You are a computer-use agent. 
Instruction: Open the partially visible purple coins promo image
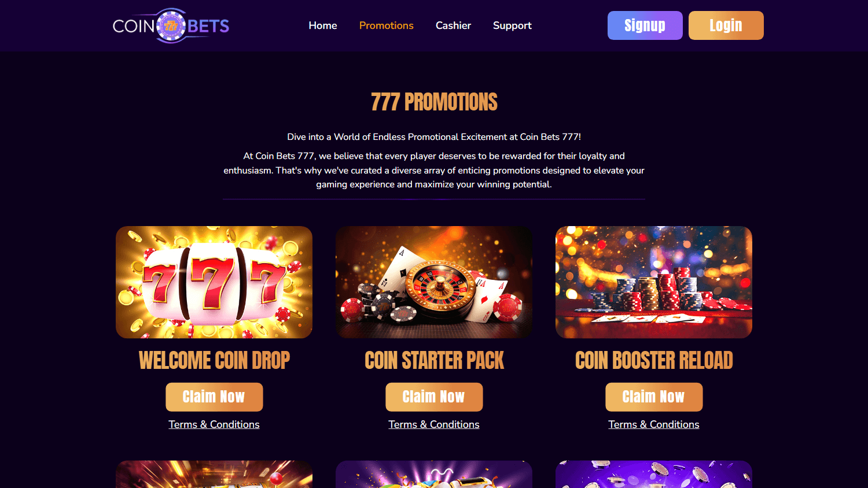coord(654,474)
